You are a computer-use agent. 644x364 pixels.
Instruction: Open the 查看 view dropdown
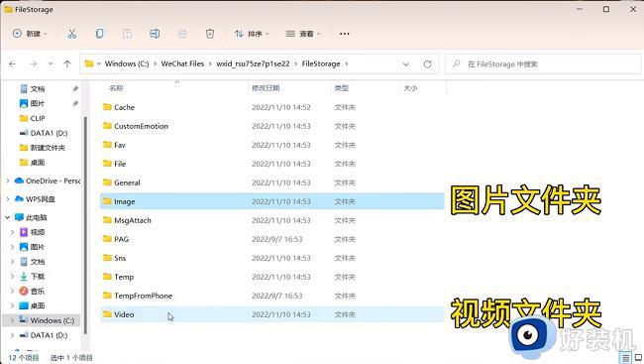point(303,34)
